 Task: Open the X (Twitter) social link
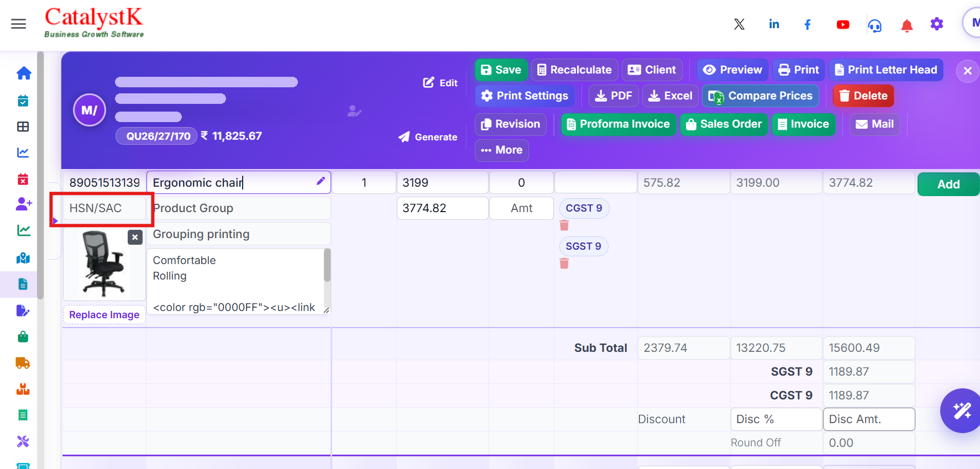[x=739, y=24]
